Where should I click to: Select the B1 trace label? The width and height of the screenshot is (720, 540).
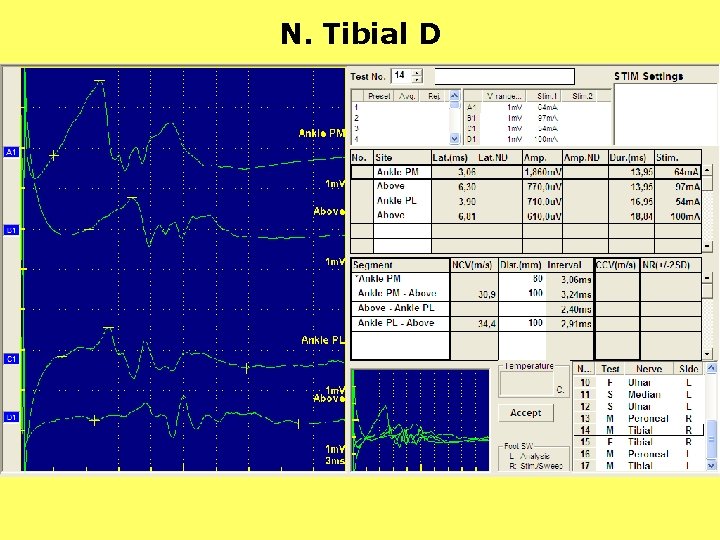point(11,230)
